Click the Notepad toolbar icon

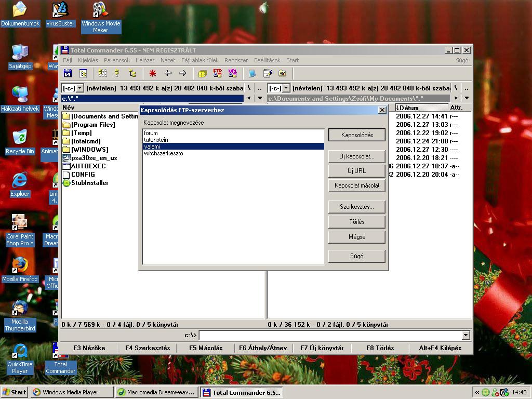coord(268,73)
